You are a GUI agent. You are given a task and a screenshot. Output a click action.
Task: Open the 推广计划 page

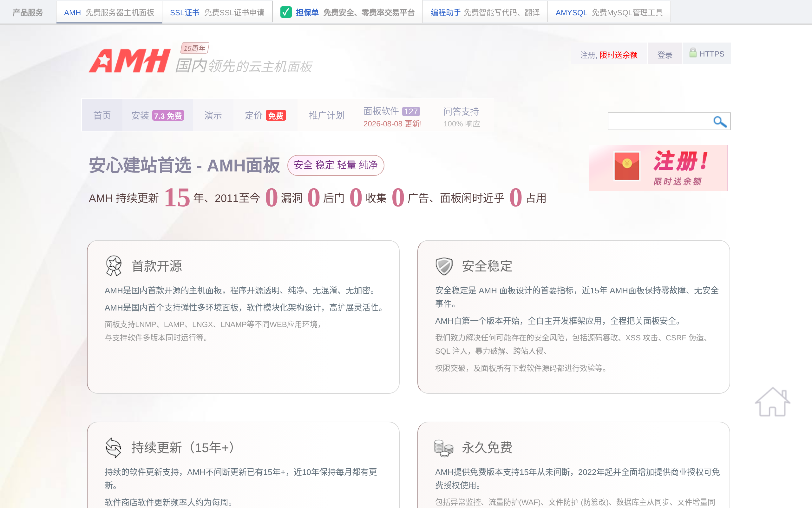(x=326, y=115)
